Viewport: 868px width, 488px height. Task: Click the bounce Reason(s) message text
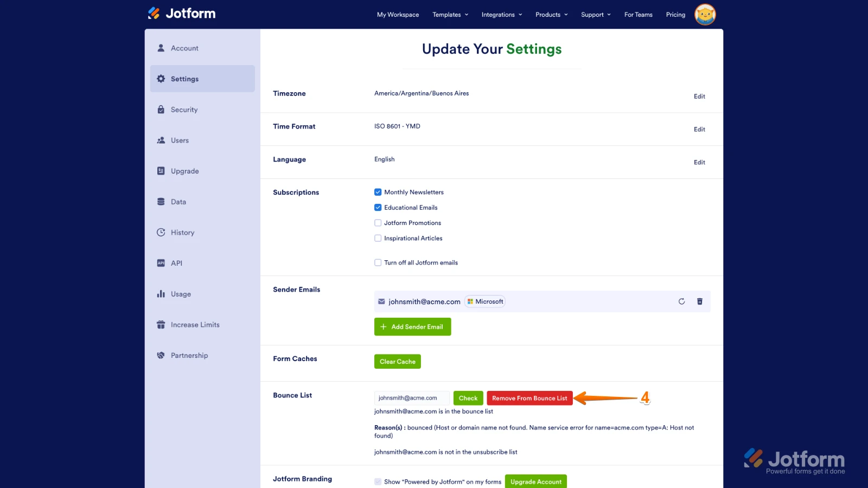534,432
